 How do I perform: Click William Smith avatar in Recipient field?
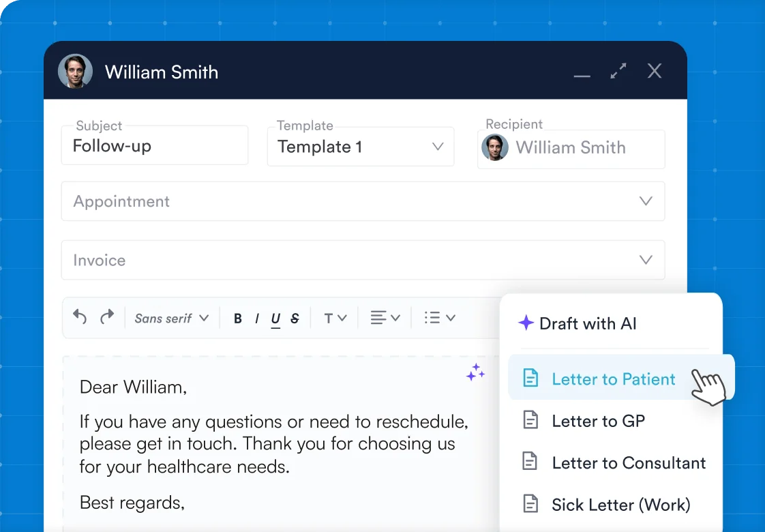(495, 147)
